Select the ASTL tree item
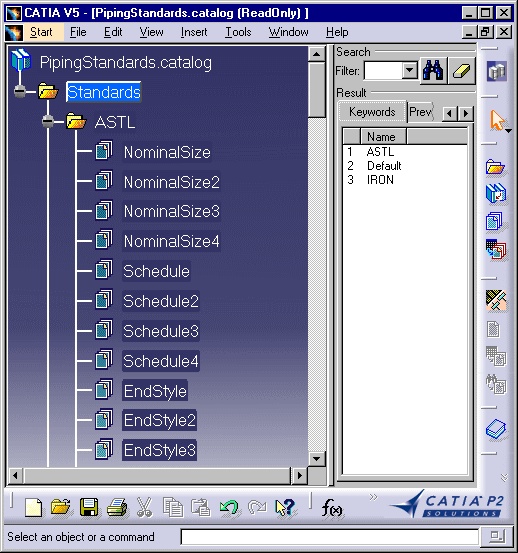This screenshot has height=553, width=518. (115, 122)
